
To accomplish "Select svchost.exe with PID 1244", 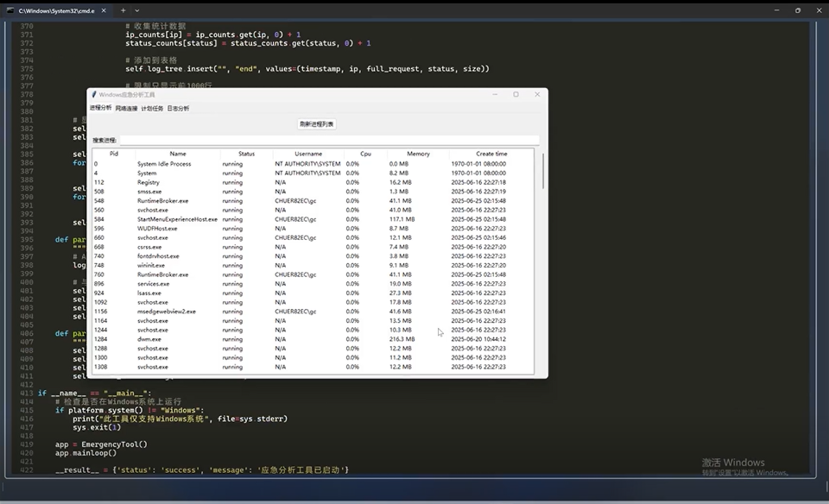I will pyautogui.click(x=313, y=331).
